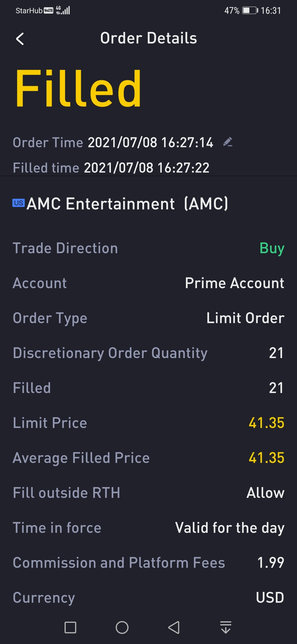Tap the hide navigation bar icon
This screenshot has width=297, height=644.
point(226,627)
